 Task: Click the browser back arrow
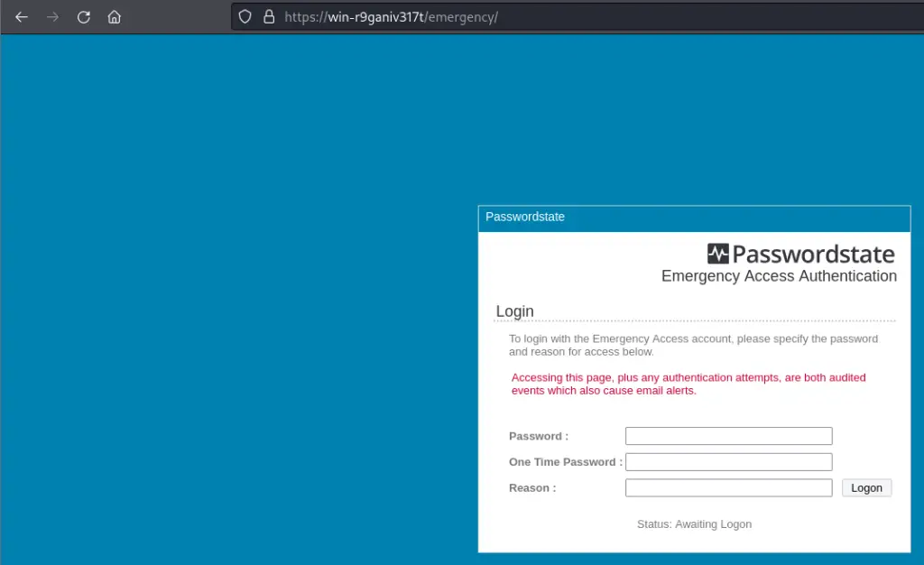click(22, 17)
